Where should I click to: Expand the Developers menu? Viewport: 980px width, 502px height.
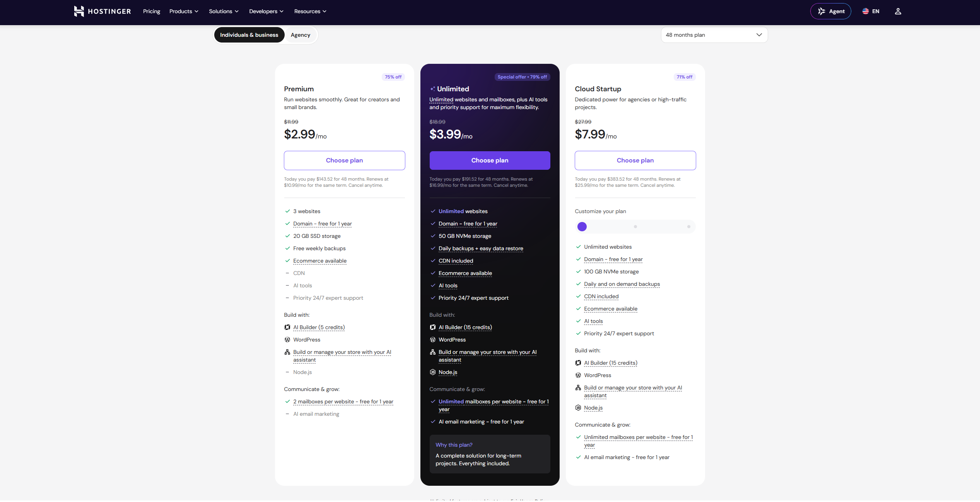pyautogui.click(x=266, y=11)
